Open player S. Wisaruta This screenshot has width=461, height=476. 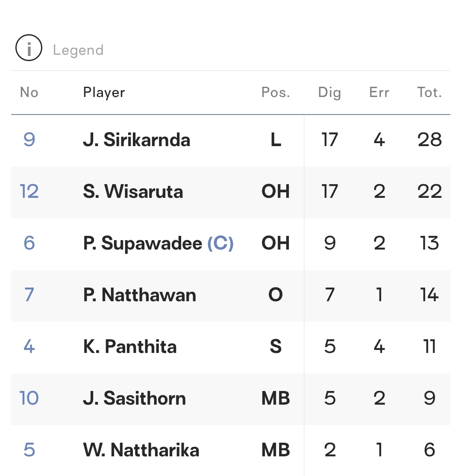(x=133, y=191)
